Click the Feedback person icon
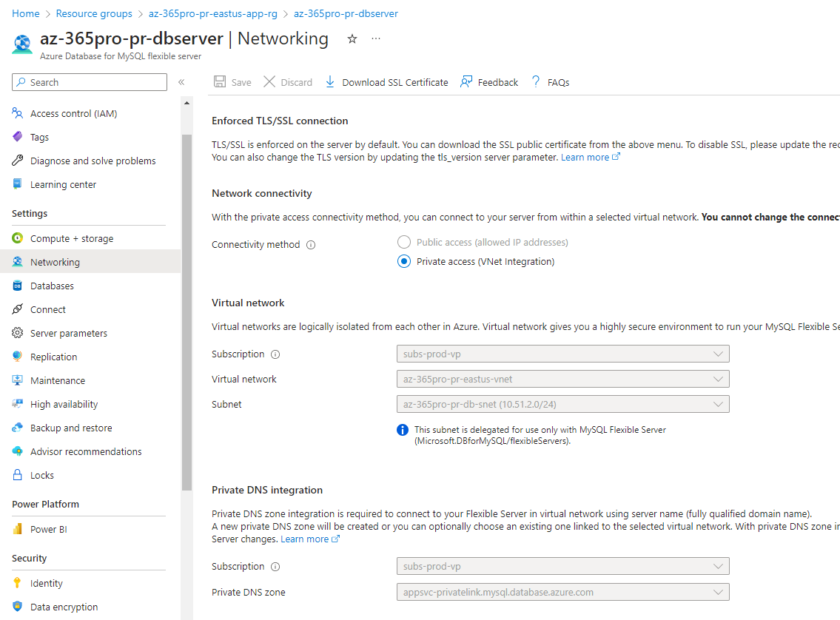Screen dimensions: 840x620 click(466, 82)
